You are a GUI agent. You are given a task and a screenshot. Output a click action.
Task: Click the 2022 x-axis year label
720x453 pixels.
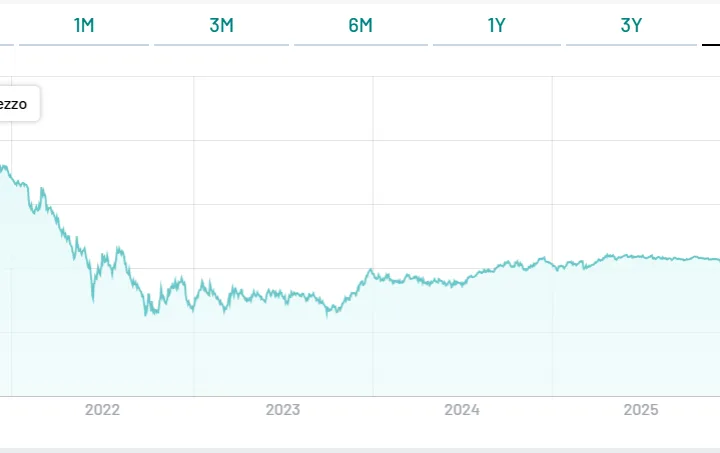(x=102, y=409)
